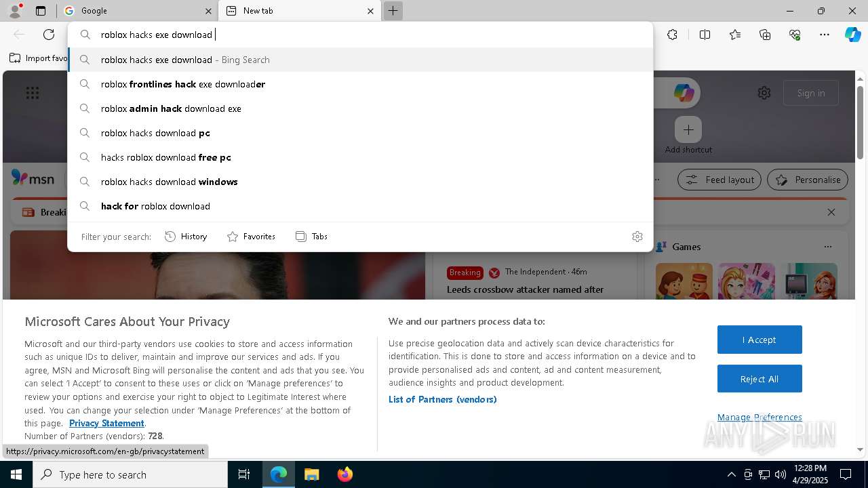Screen dimensions: 868x488
Task: Show hidden system tray icons
Action: point(731,474)
